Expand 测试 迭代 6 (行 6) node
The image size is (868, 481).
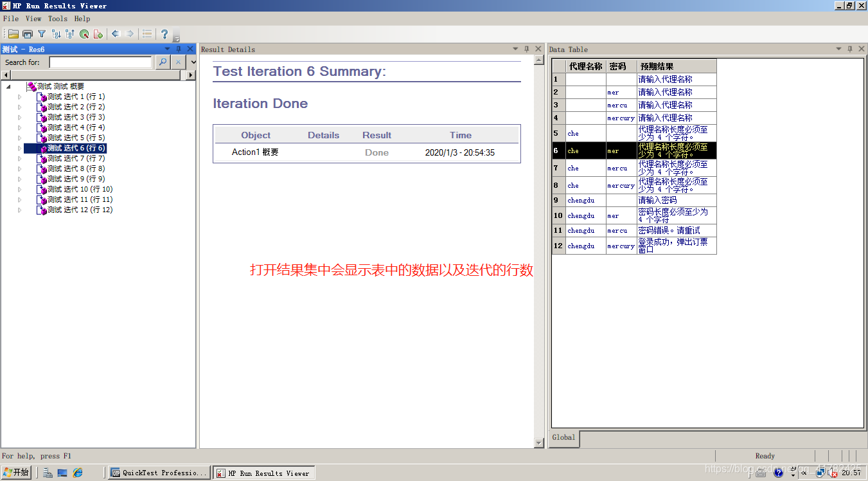[19, 148]
